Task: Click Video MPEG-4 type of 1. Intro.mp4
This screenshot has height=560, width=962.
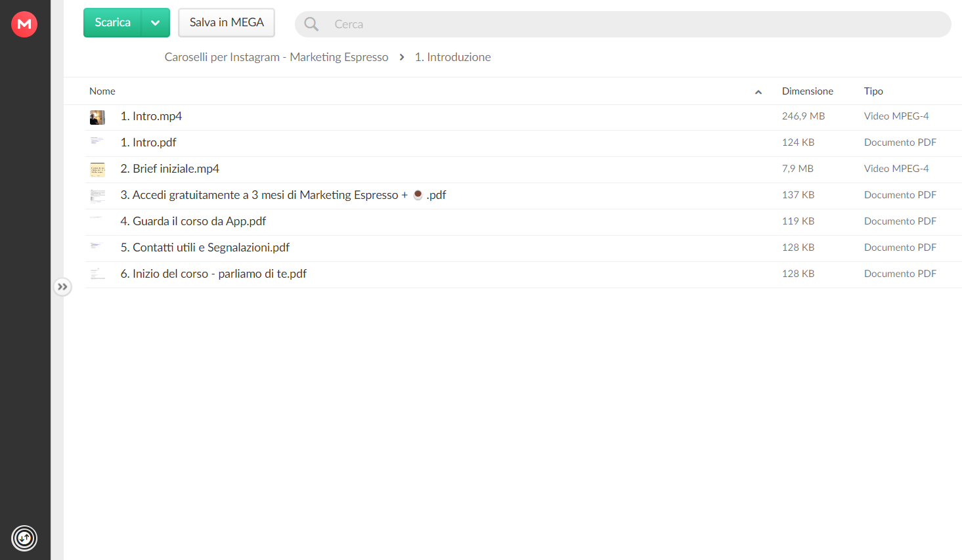Action: (x=896, y=116)
